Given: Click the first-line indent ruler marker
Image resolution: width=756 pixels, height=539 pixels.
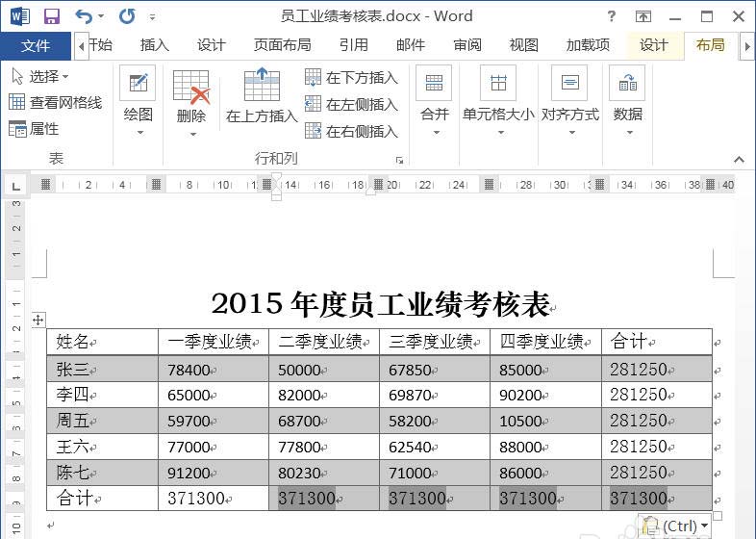Looking at the screenshot, I should (276, 177).
